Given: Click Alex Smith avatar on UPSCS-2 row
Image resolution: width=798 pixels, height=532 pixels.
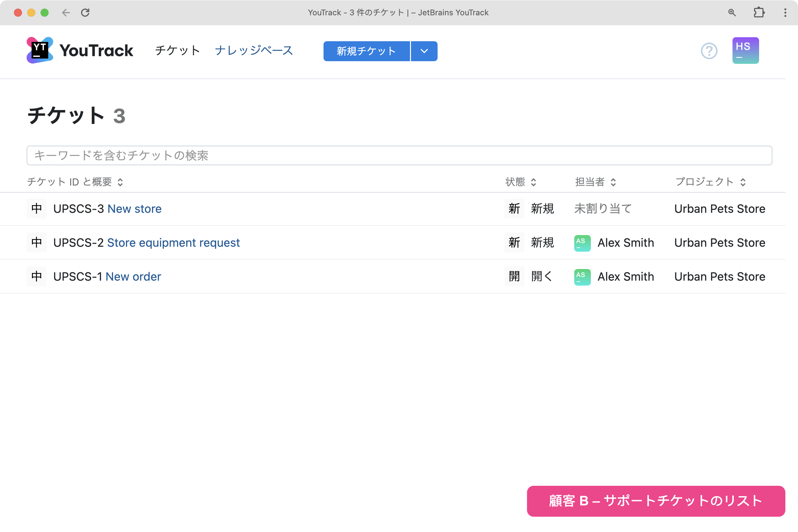Looking at the screenshot, I should (x=582, y=243).
